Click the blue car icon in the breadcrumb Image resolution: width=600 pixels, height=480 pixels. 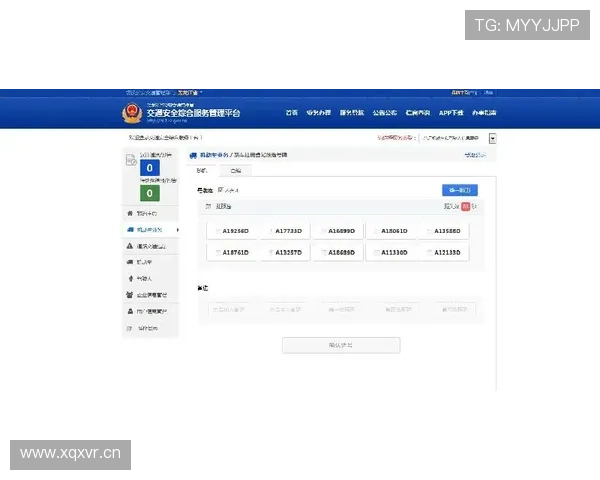coord(193,155)
